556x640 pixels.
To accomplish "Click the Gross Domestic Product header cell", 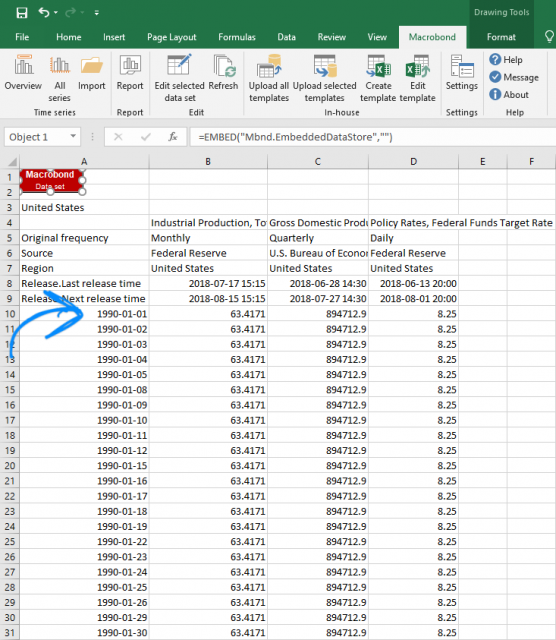I will point(318,223).
